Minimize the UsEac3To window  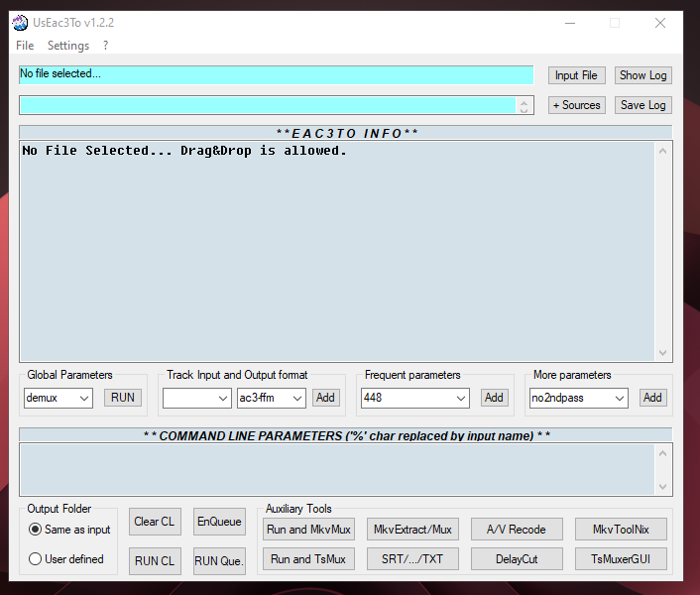tap(570, 23)
